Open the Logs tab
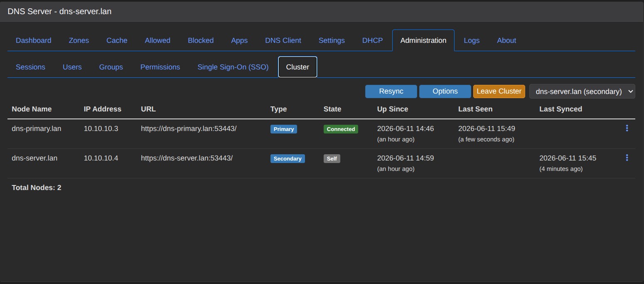 [x=472, y=40]
